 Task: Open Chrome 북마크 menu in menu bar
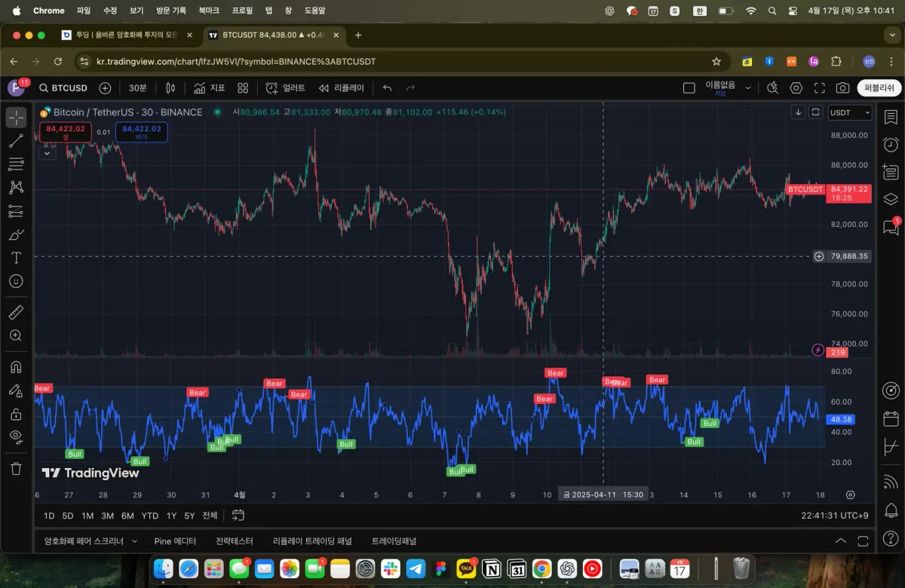click(209, 11)
